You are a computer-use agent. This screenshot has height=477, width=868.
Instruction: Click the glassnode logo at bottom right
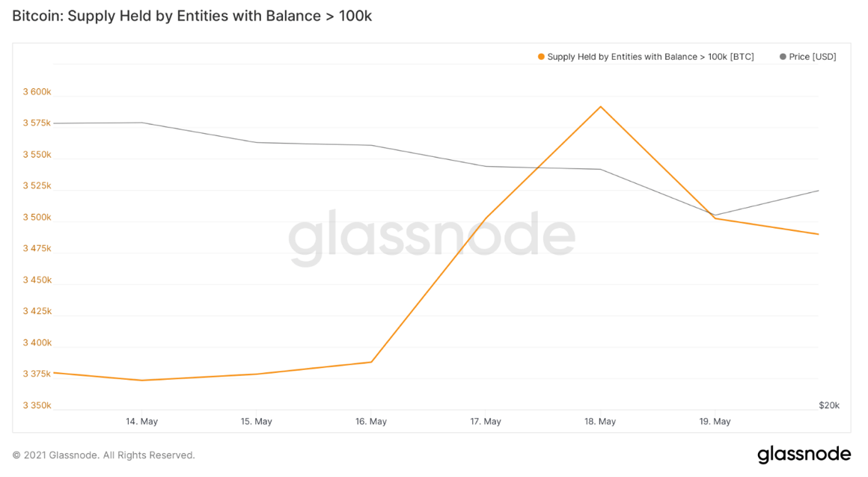click(x=804, y=455)
